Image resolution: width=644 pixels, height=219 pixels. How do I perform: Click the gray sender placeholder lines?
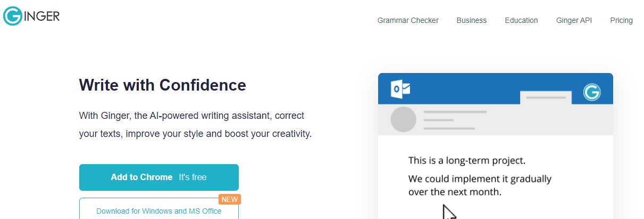click(x=455, y=120)
